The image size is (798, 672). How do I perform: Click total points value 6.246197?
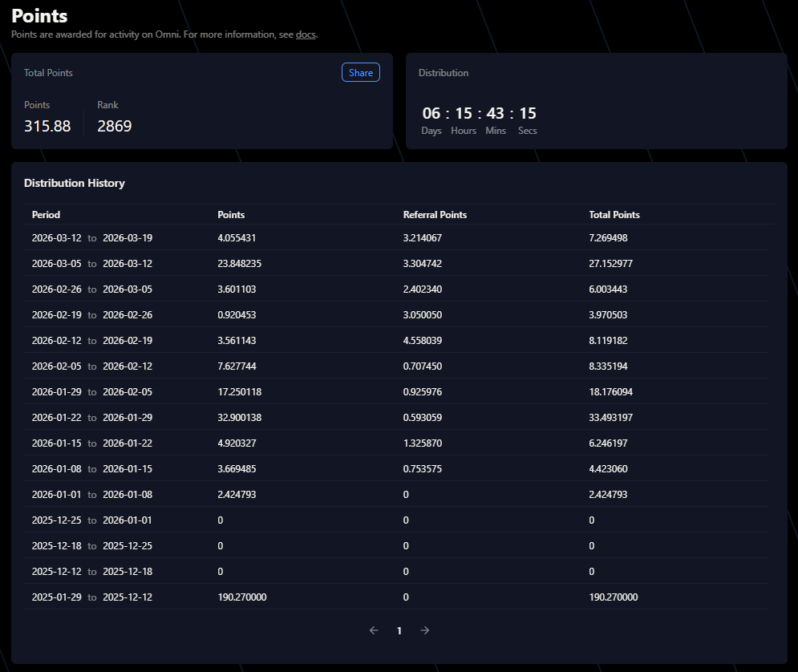click(x=608, y=443)
